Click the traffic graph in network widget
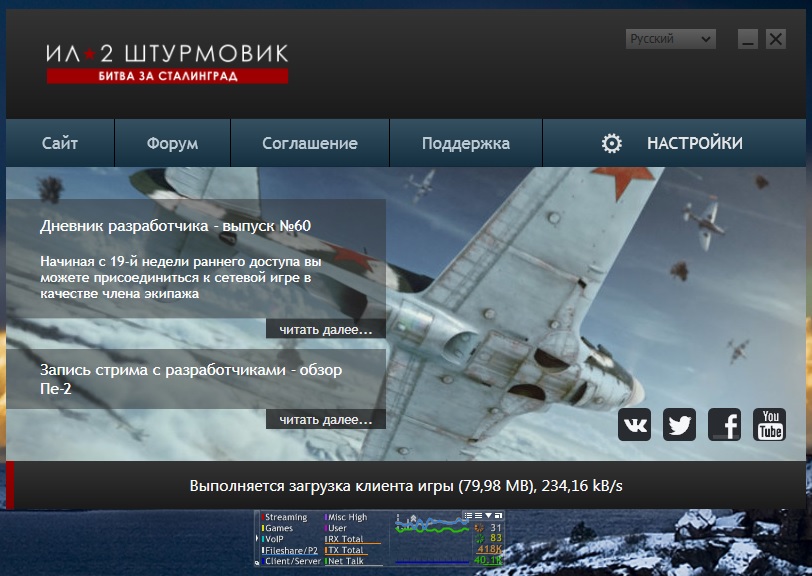812x576 pixels. [432, 539]
